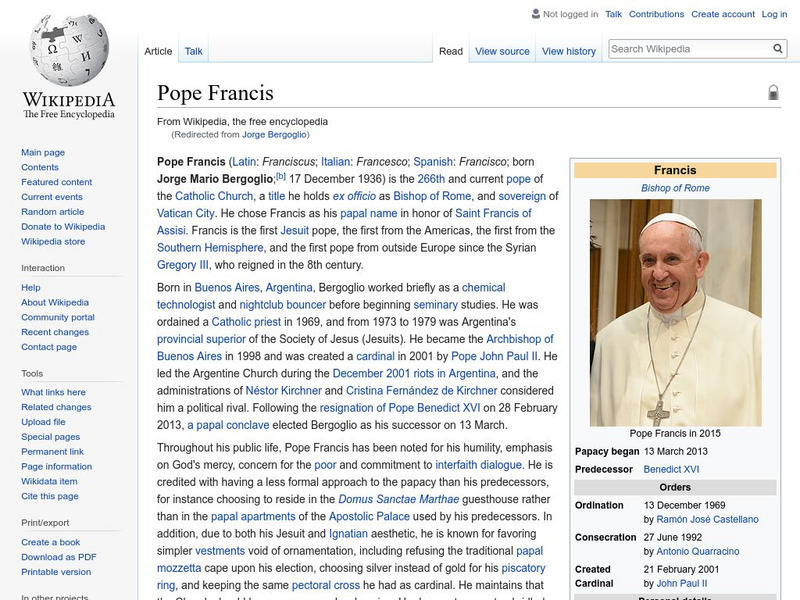Open the footnote [b] reference marker
This screenshot has width=800, height=600.
click(x=281, y=177)
